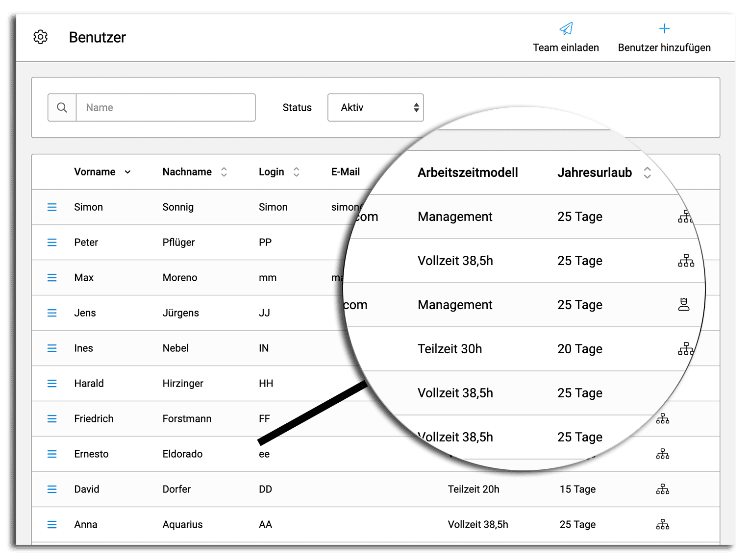Click the Vollzeit 38,5h cell in Anna's row
Image resolution: width=749 pixels, height=560 pixels.
(478, 525)
